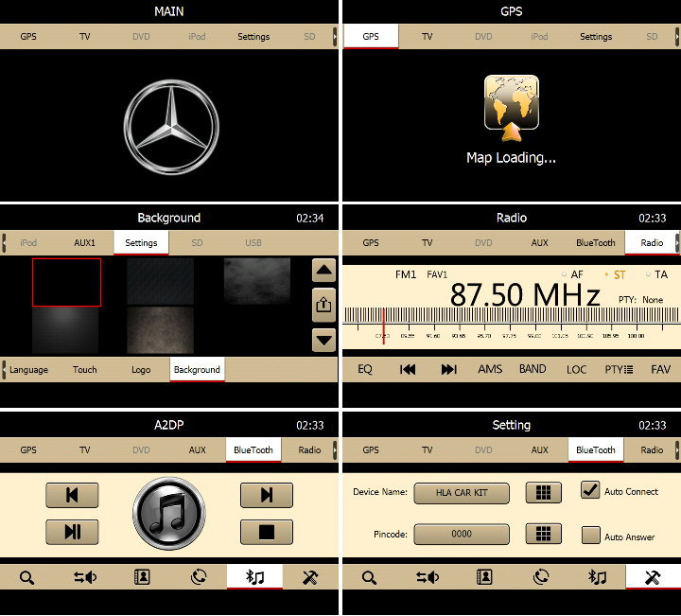Click the HLA CAR KIT device name field
Image resolution: width=681 pixels, height=616 pixels.
462,493
